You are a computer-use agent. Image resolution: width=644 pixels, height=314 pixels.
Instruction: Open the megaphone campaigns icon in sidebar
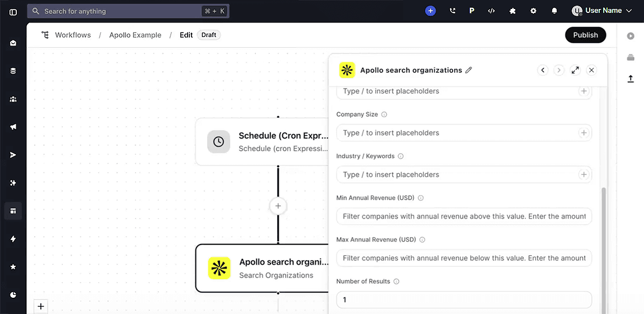(x=13, y=127)
